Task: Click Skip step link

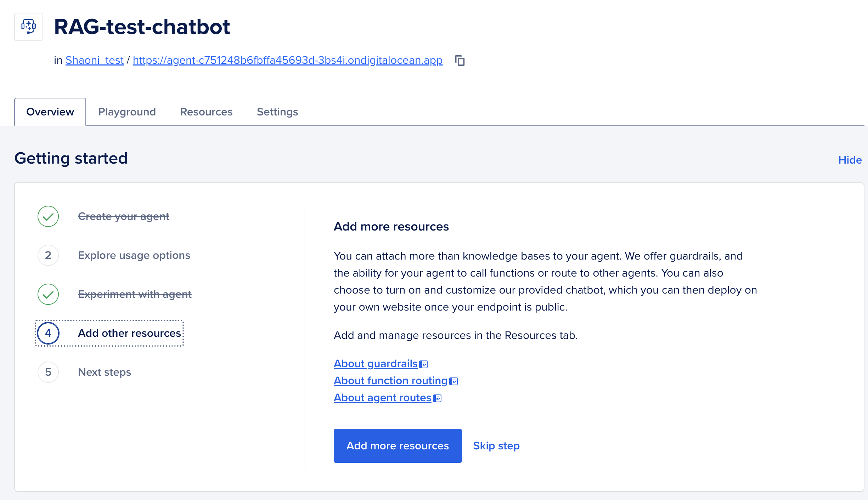Action: 496,446
